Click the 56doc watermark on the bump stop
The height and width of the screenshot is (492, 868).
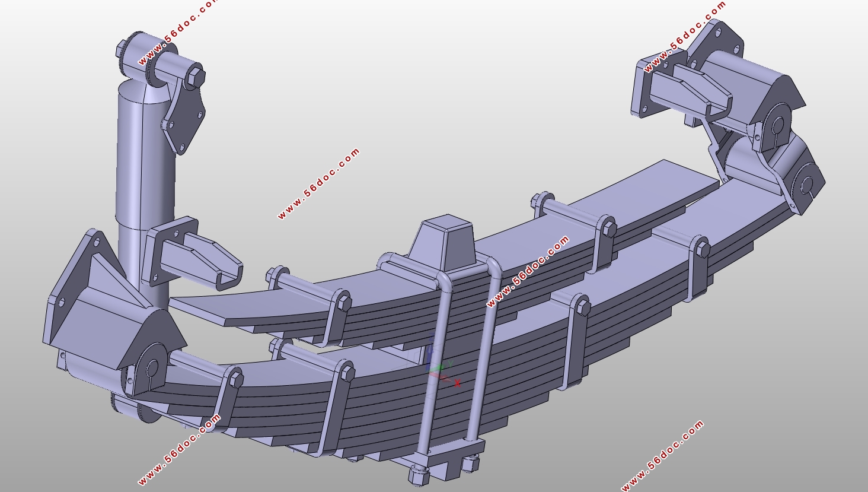click(x=528, y=272)
